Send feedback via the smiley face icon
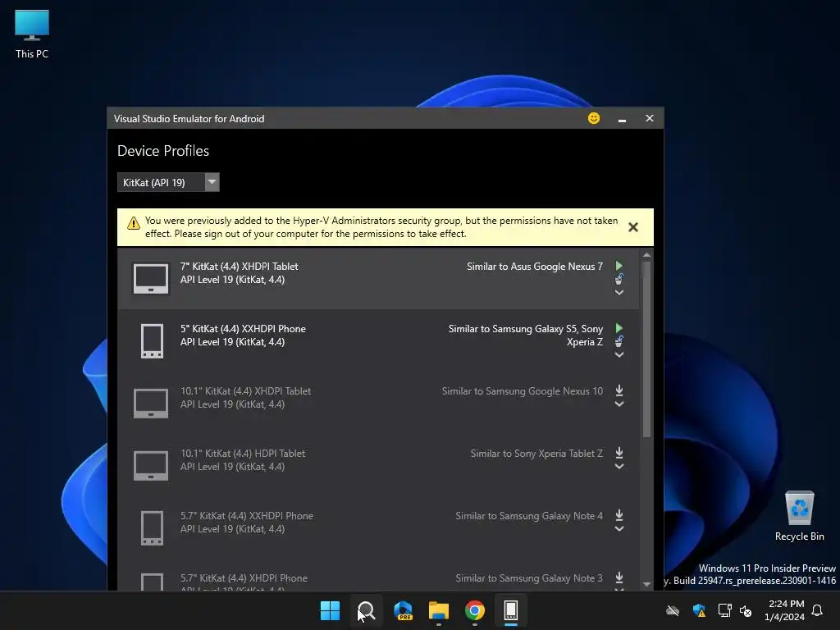The width and height of the screenshot is (840, 630). tap(594, 118)
